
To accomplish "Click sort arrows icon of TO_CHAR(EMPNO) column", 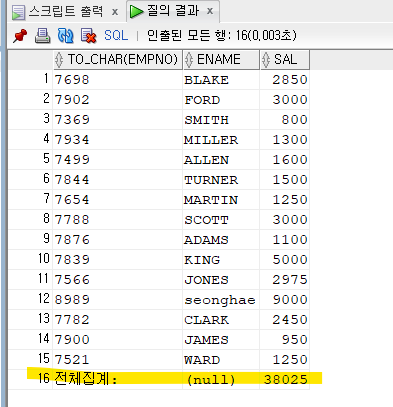I will click(59, 60).
